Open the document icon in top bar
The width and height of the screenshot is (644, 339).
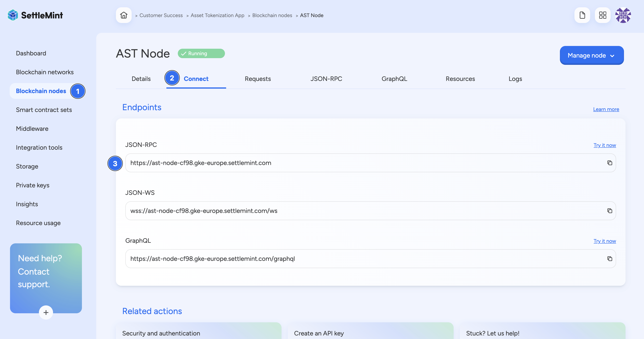coord(582,15)
